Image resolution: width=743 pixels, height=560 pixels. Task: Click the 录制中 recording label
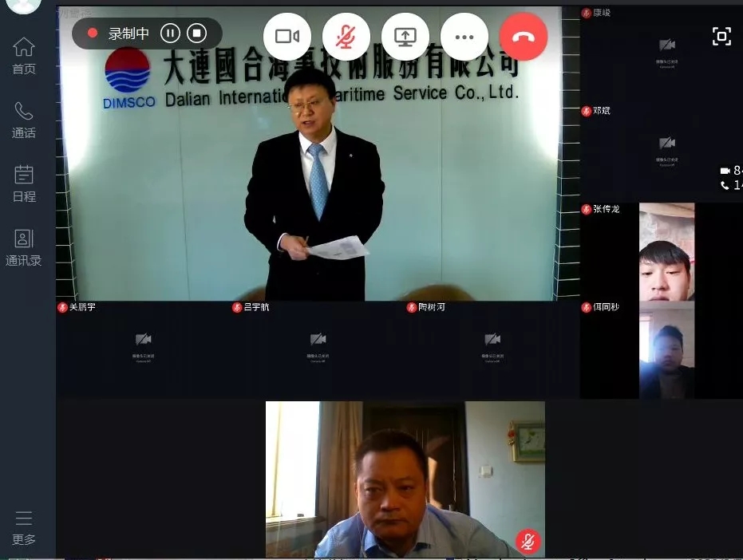tap(128, 34)
